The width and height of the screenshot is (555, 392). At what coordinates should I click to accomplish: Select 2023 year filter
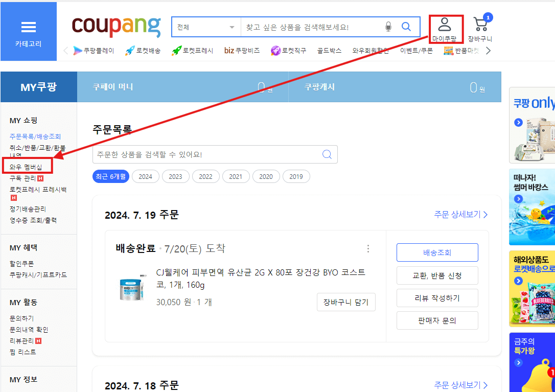click(176, 176)
